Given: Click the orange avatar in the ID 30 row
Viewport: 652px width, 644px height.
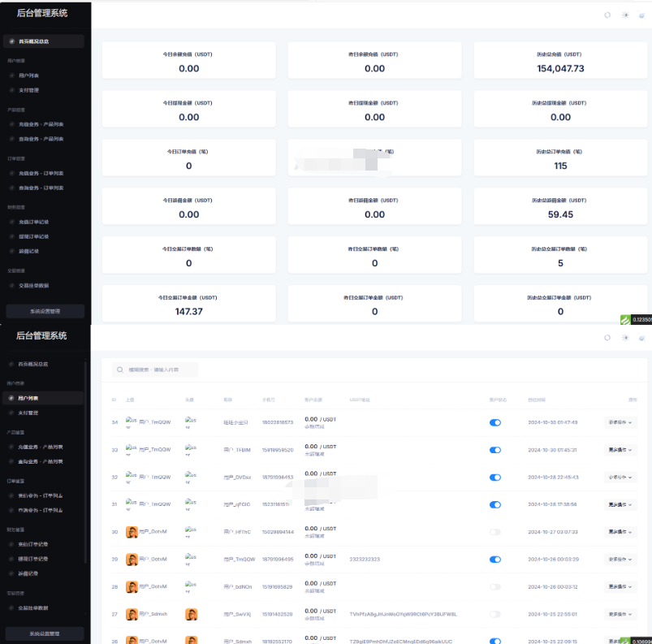Looking at the screenshot, I should click(132, 532).
